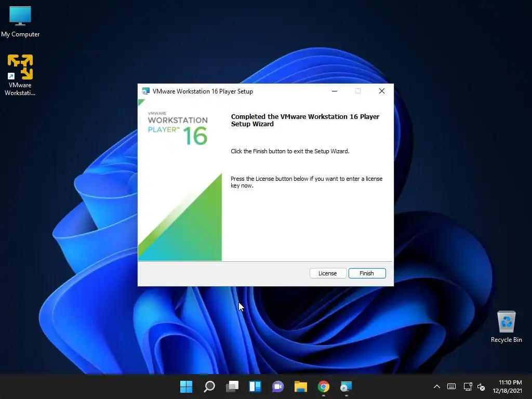
Task: Open File Explorer from the taskbar
Action: 301,387
